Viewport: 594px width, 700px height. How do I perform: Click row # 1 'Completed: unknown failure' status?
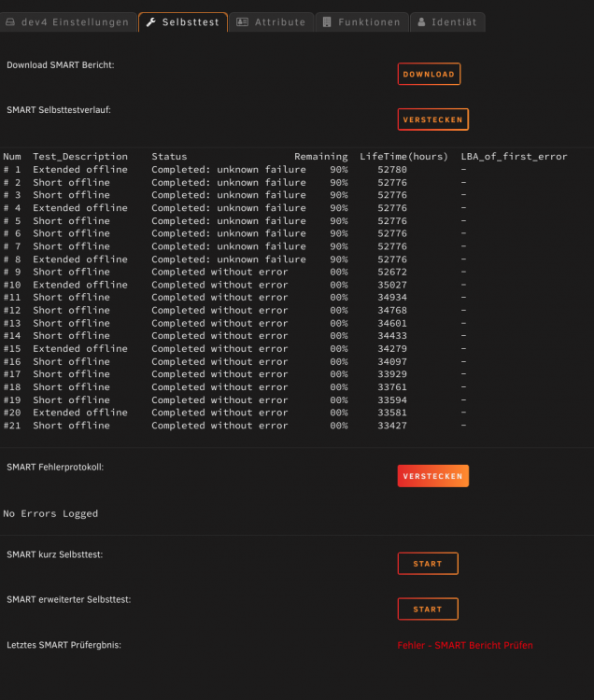(229, 170)
